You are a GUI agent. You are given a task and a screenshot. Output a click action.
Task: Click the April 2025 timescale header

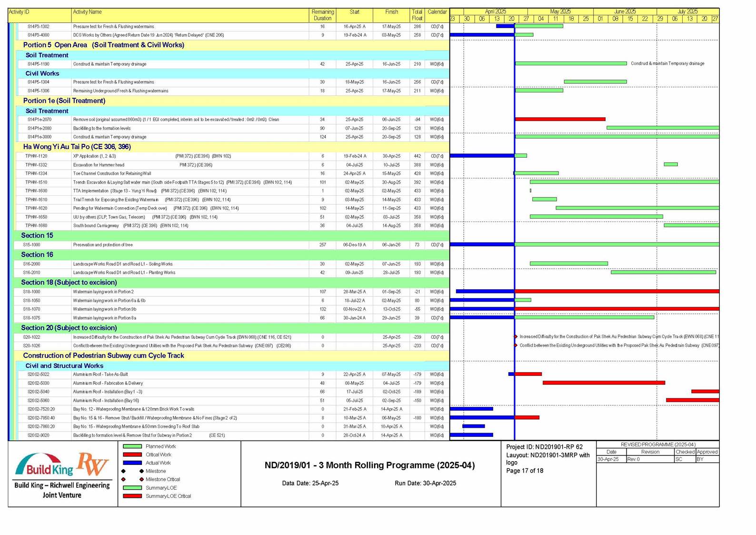click(x=496, y=11)
